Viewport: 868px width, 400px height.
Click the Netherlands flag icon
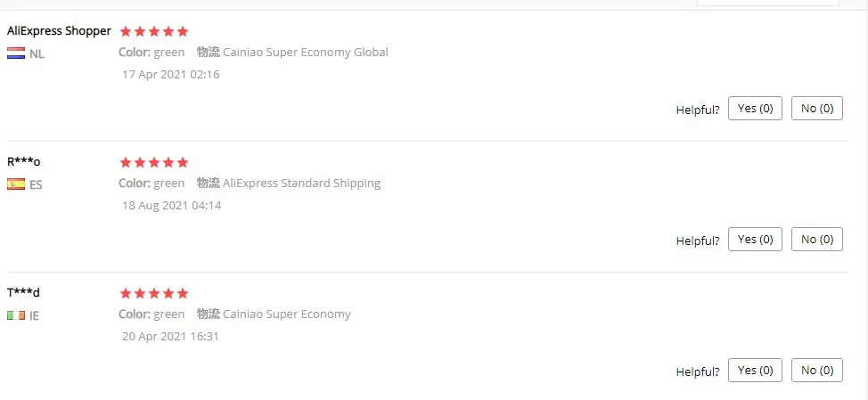click(16, 53)
